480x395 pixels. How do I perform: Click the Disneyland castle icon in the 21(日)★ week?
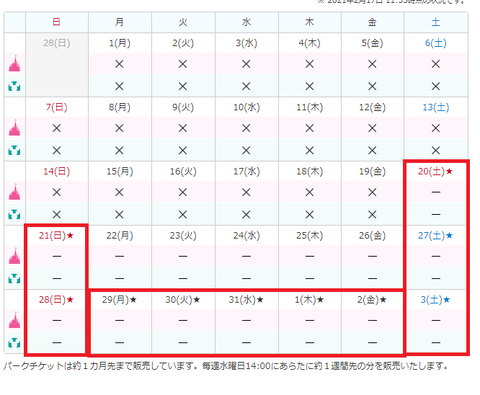(14, 256)
